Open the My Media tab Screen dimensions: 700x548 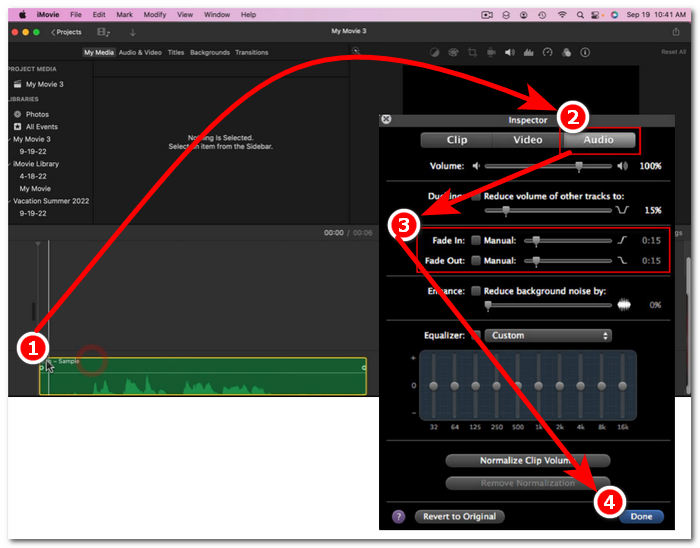pyautogui.click(x=99, y=53)
